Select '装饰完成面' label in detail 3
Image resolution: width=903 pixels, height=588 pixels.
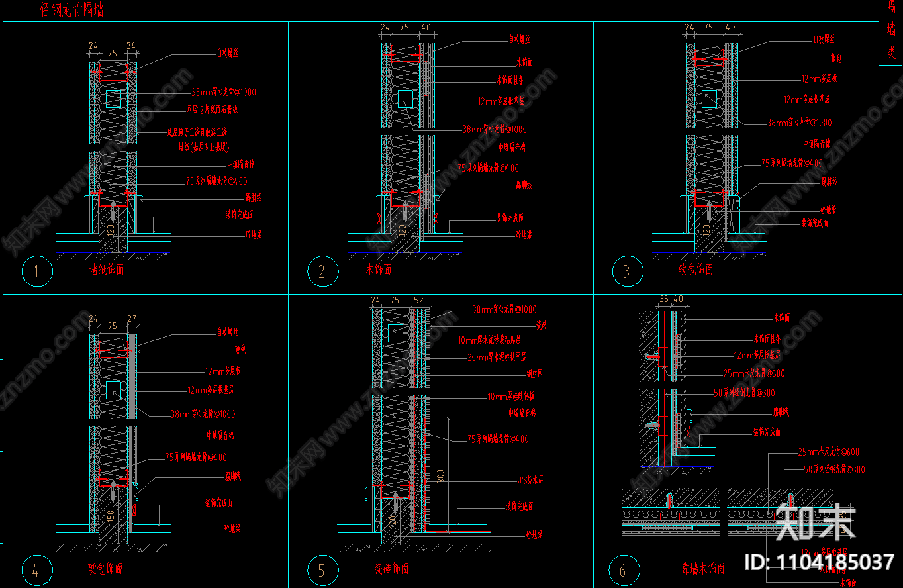pyautogui.click(x=815, y=224)
